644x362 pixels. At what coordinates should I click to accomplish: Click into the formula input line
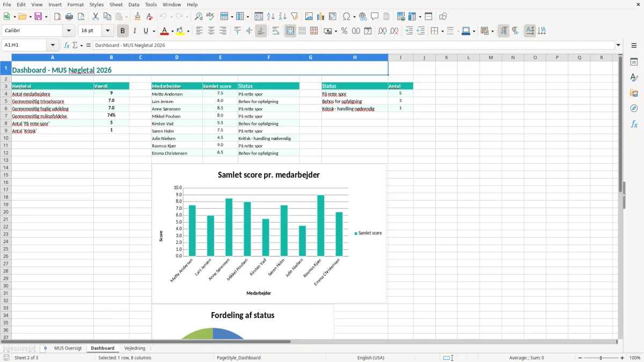coord(353,45)
